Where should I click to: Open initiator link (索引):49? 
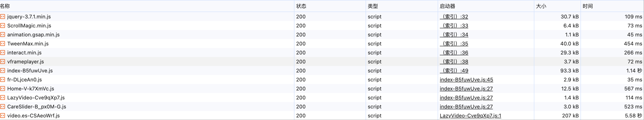[454, 71]
